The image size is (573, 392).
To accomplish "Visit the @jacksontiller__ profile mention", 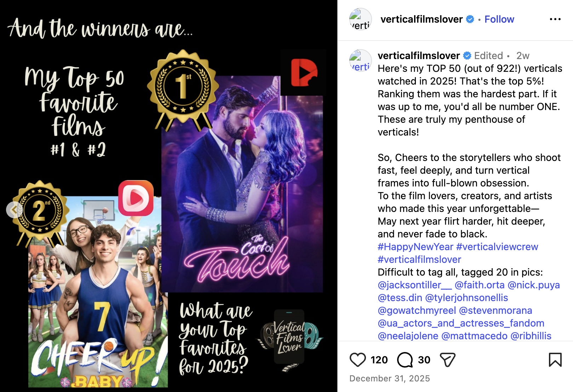I will 415,285.
